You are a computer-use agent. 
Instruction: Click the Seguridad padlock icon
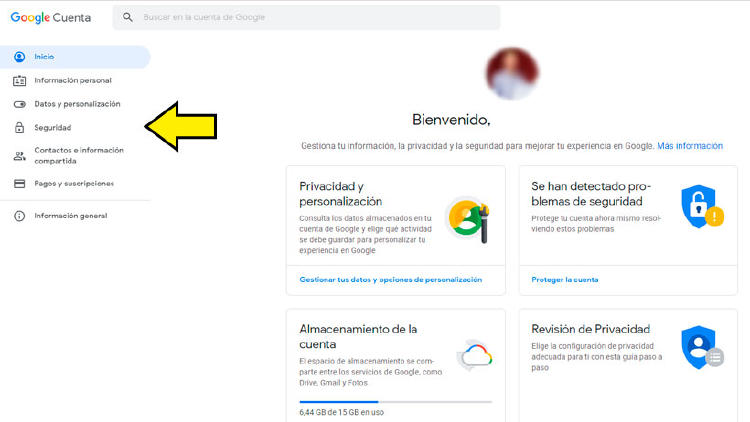(x=19, y=128)
